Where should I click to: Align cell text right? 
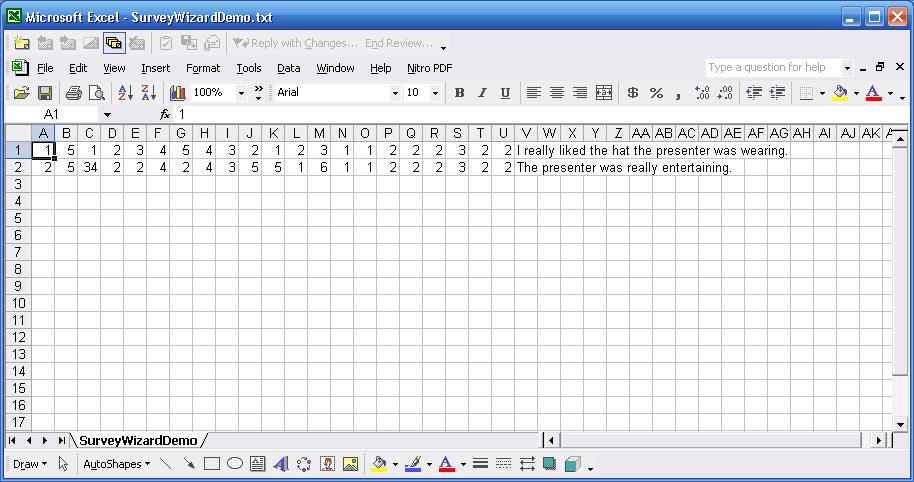click(580, 93)
